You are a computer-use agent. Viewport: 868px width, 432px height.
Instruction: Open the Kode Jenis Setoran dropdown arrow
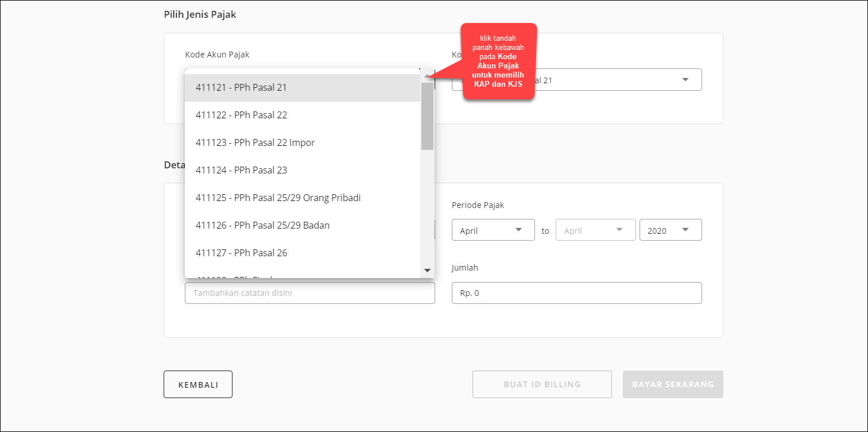(x=685, y=80)
